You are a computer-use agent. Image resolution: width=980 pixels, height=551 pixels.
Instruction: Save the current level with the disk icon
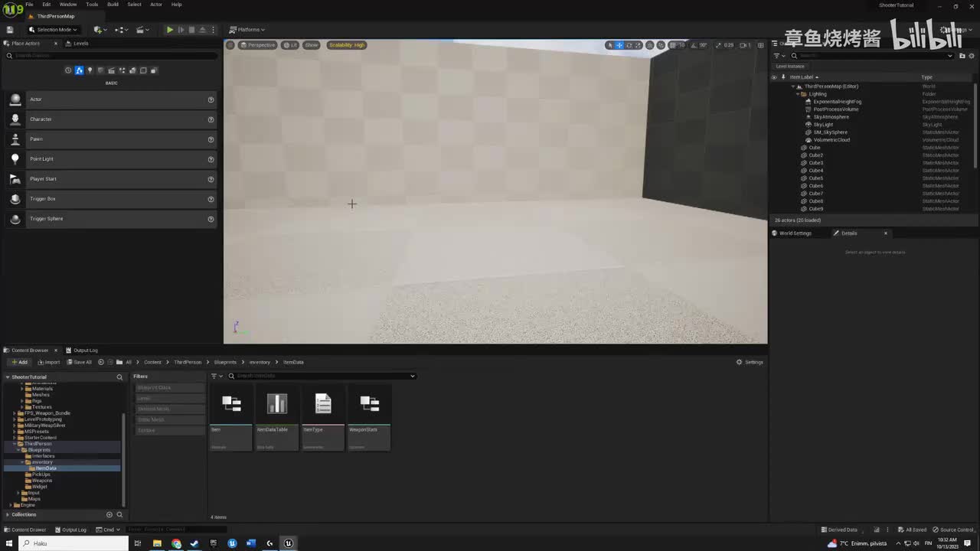pos(10,30)
